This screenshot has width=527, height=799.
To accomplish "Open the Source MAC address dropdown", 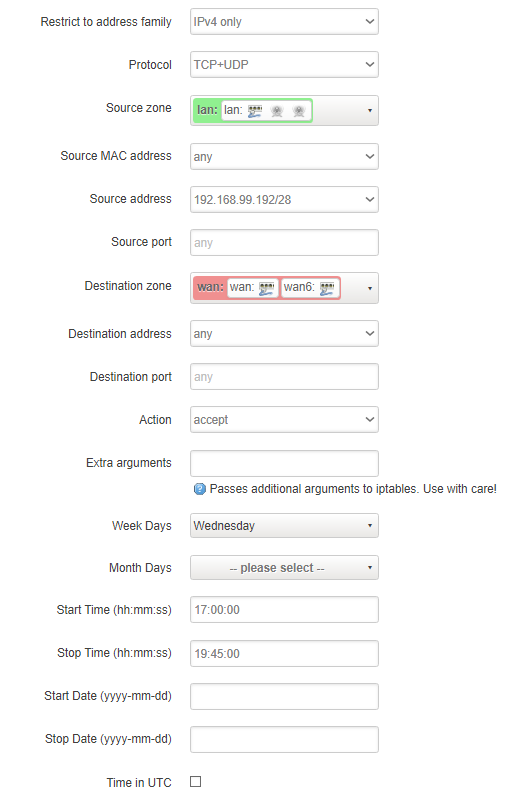I will [284, 156].
